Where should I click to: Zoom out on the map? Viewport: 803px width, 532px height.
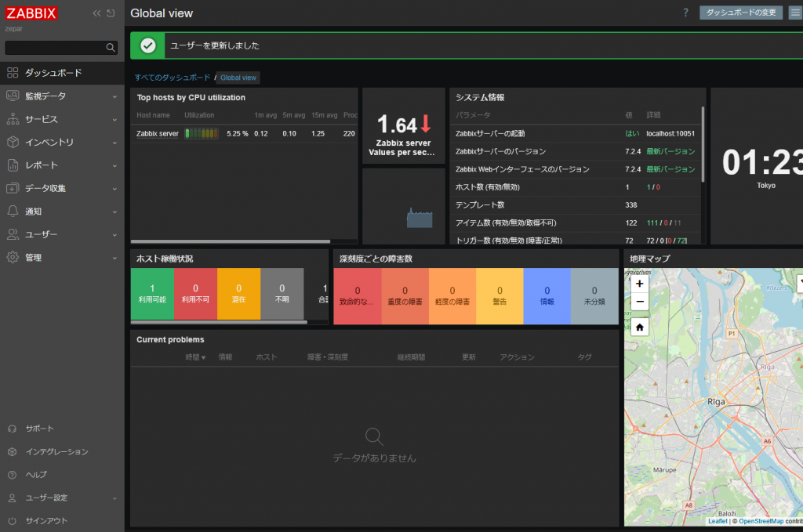click(x=640, y=302)
